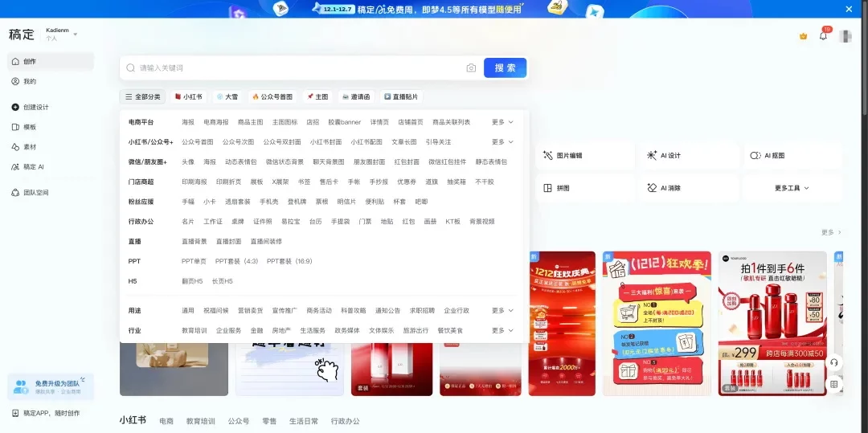Switch to the 生活日常 tab
The image size is (868, 433).
(303, 421)
